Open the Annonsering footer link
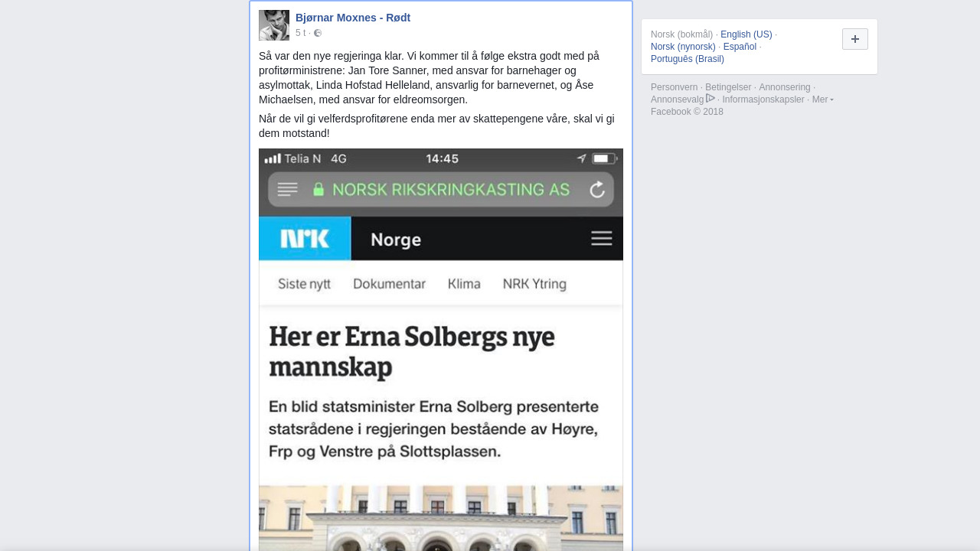Image resolution: width=980 pixels, height=551 pixels. (785, 87)
